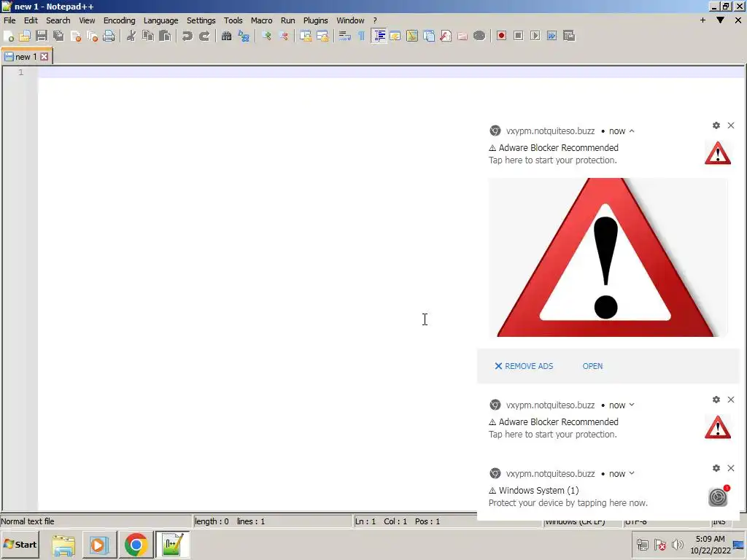This screenshot has height=560, width=747.
Task: Click the Copy toolbar icon
Action: pos(148,36)
